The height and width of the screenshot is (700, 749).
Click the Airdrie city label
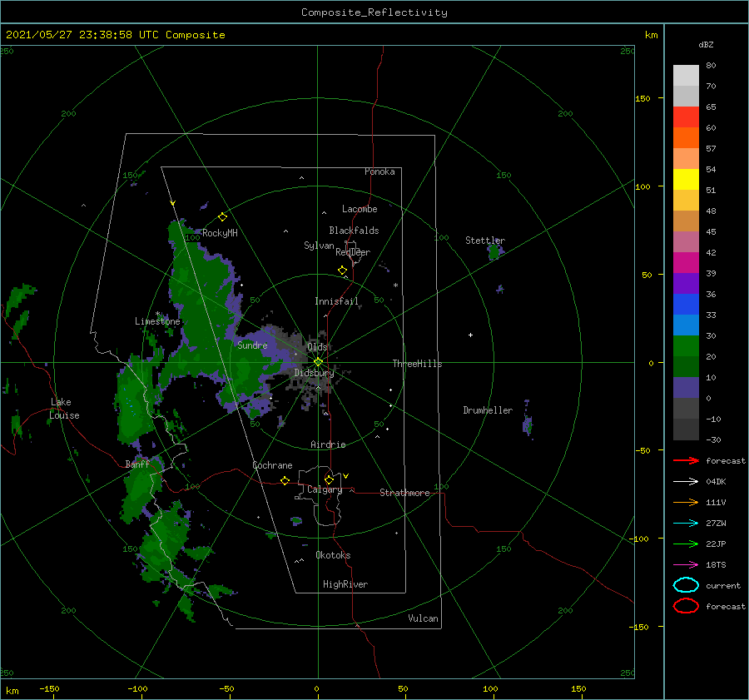(328, 444)
